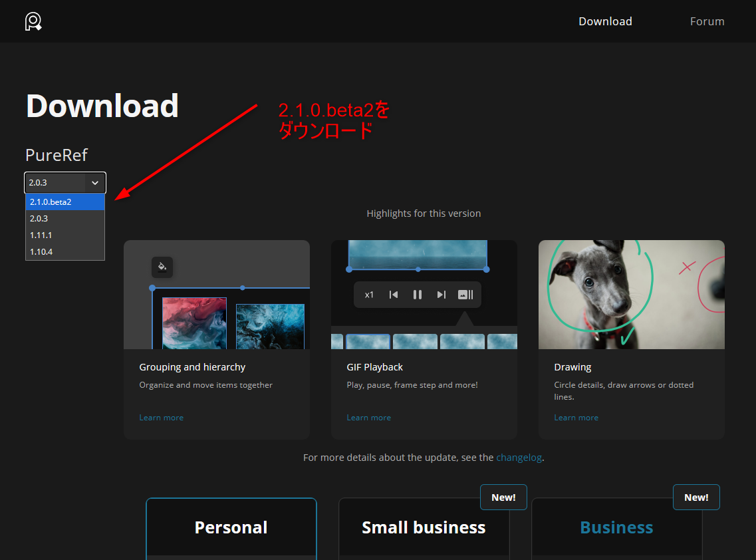Image resolution: width=756 pixels, height=560 pixels.
Task: Select 2.1.0.beta2 from the version list
Action: point(65,202)
